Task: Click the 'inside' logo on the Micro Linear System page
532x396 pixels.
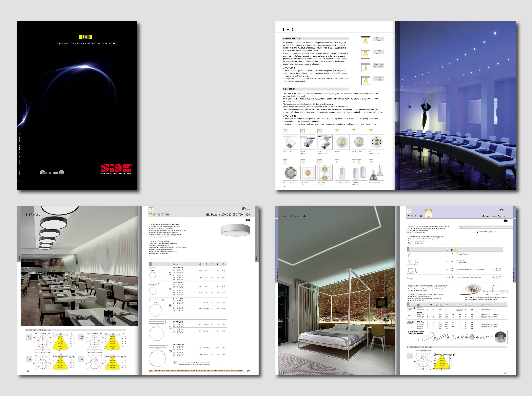Action: [503, 210]
